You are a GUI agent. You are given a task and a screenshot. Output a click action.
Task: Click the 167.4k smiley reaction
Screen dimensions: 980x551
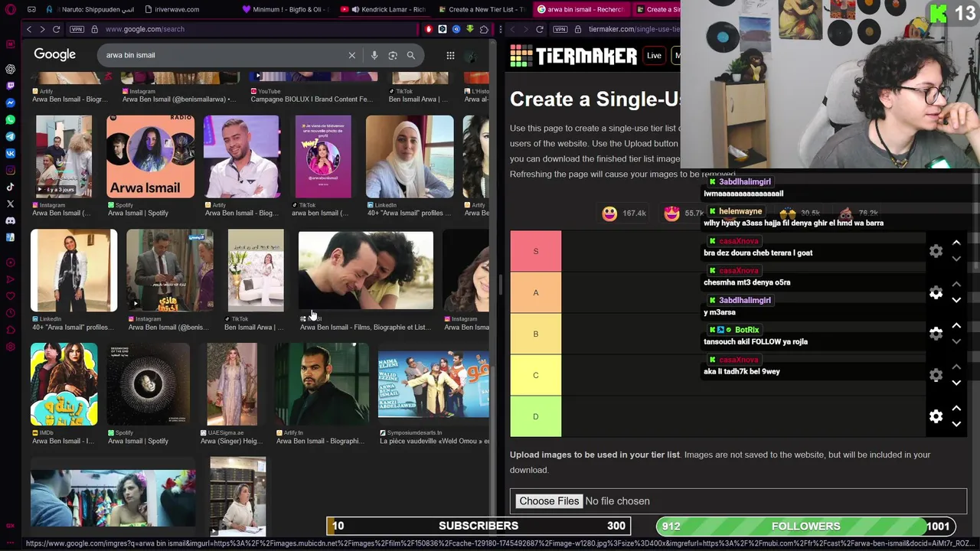[x=625, y=214]
